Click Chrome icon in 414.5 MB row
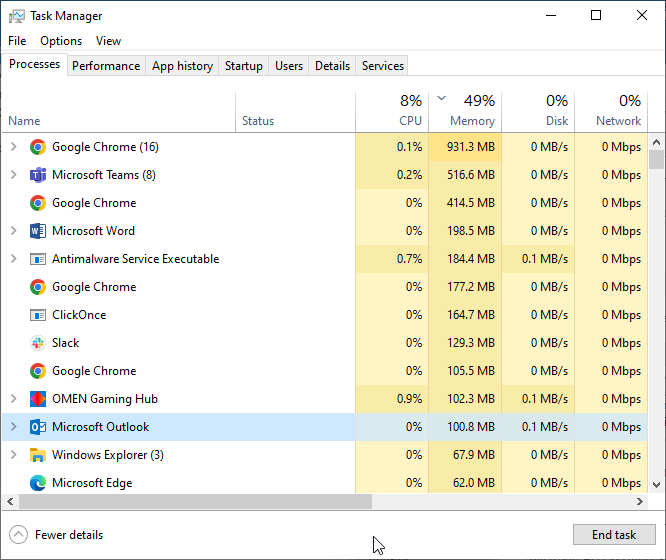This screenshot has height=560, width=666. (x=38, y=203)
